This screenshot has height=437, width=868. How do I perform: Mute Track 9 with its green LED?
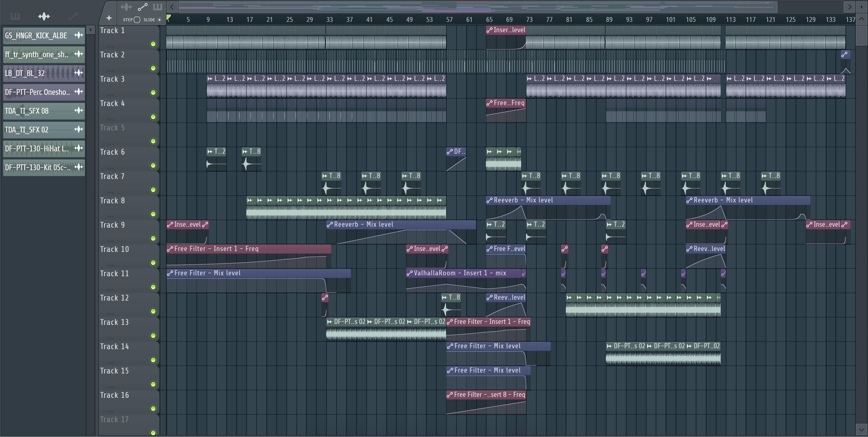[x=153, y=238]
